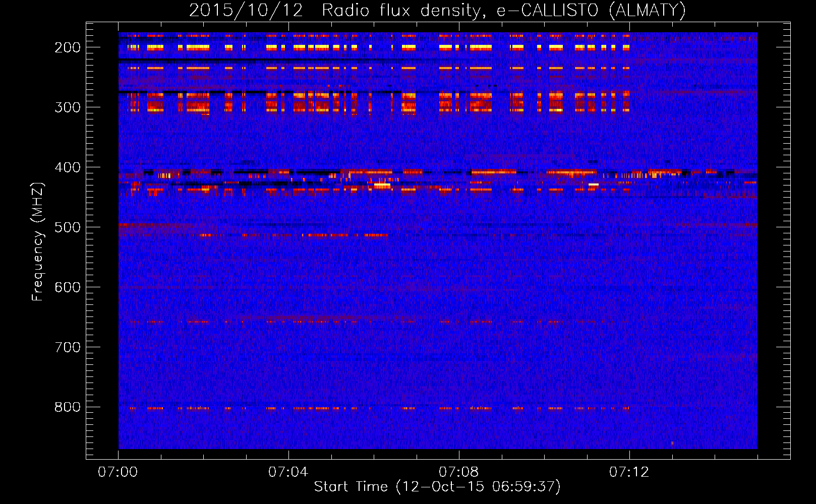The width and height of the screenshot is (816, 504).
Task: Select the 600 frequency tick label
Action: coord(68,287)
